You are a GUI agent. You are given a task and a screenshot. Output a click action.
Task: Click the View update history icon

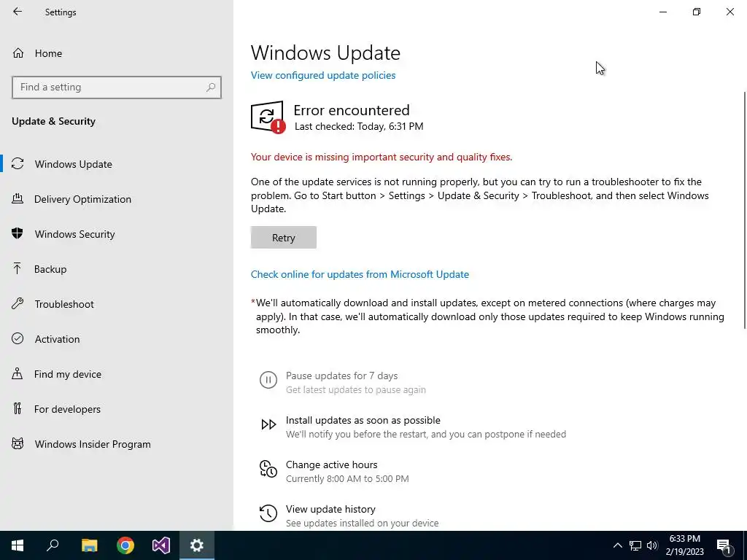(268, 513)
